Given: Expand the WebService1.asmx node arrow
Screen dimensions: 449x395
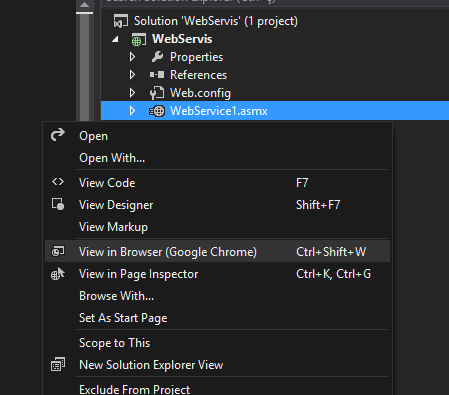Looking at the screenshot, I should click(x=132, y=111).
